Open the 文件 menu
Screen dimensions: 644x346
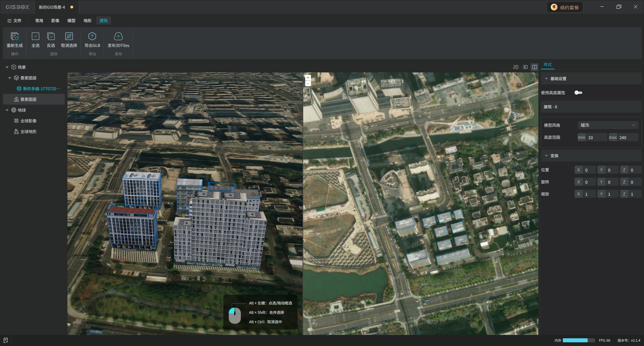coord(14,21)
